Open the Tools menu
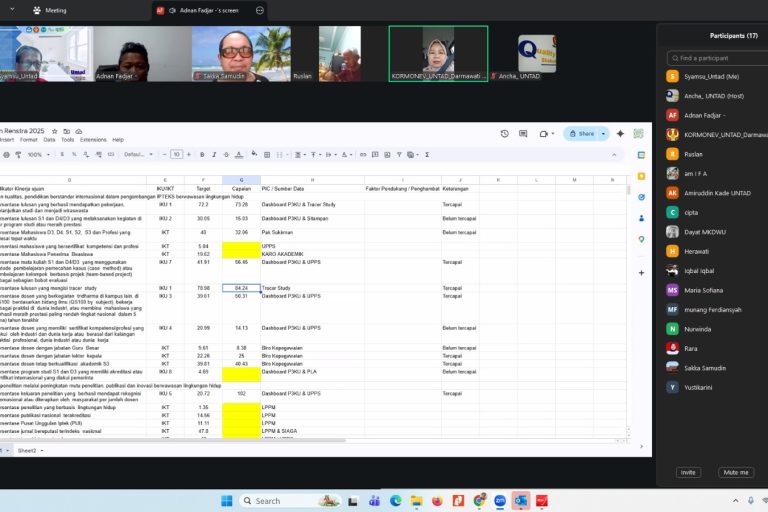Image resolution: width=768 pixels, height=512 pixels. [x=68, y=140]
